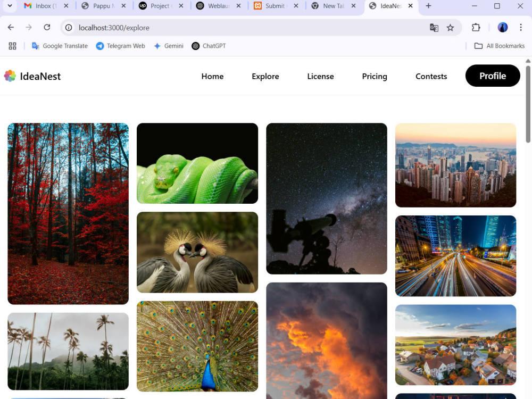The height and width of the screenshot is (399, 532).
Task: Click the Explore navigation link
Action: (265, 76)
